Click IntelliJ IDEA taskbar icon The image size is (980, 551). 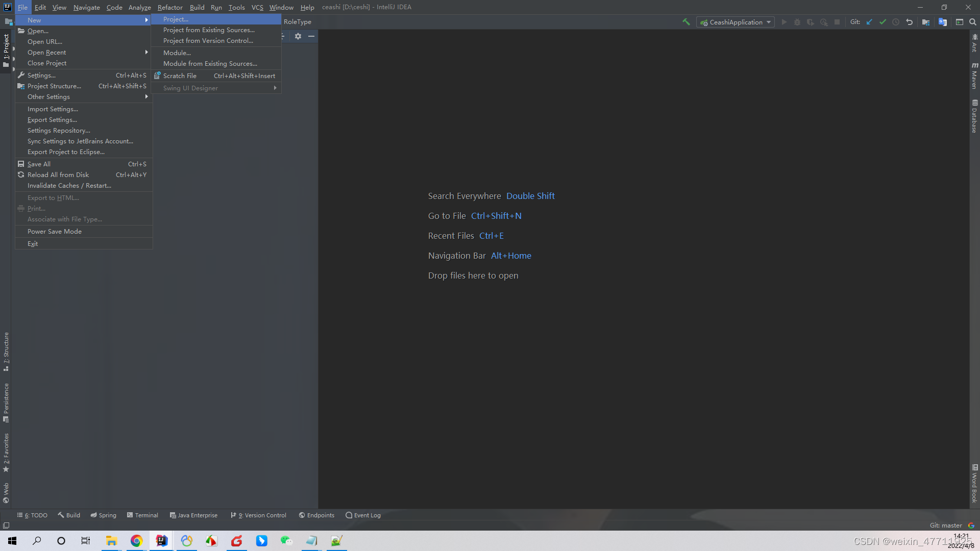click(x=161, y=541)
